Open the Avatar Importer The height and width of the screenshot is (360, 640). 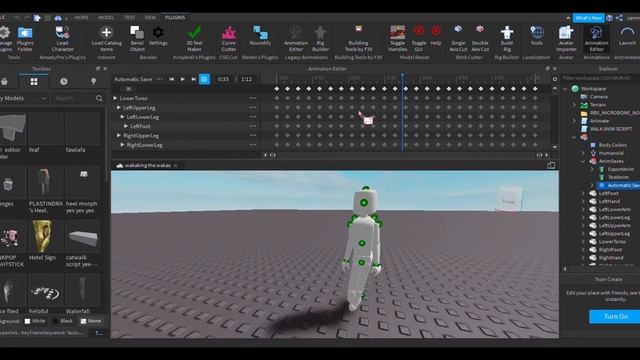coord(566,39)
